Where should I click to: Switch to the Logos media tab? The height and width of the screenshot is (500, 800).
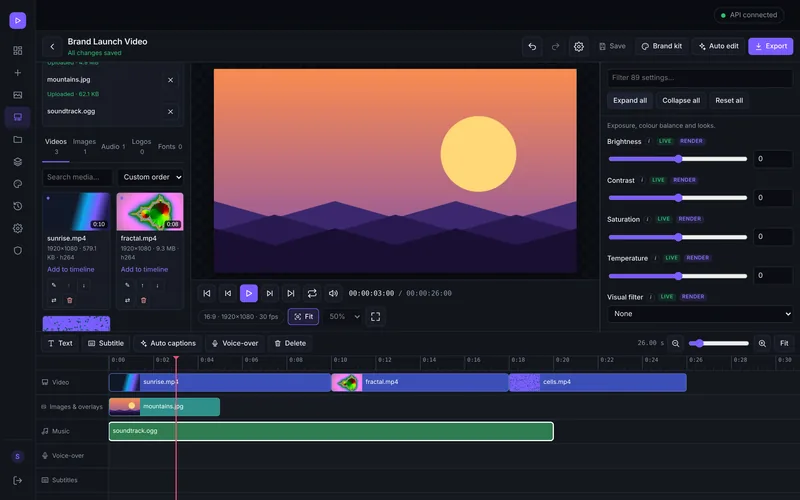tap(141, 146)
